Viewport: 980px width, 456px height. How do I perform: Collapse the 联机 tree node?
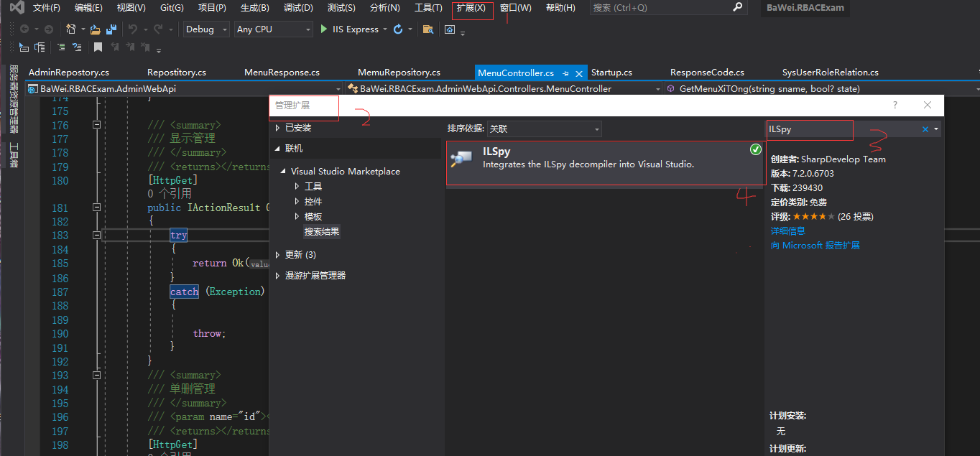coord(278,149)
